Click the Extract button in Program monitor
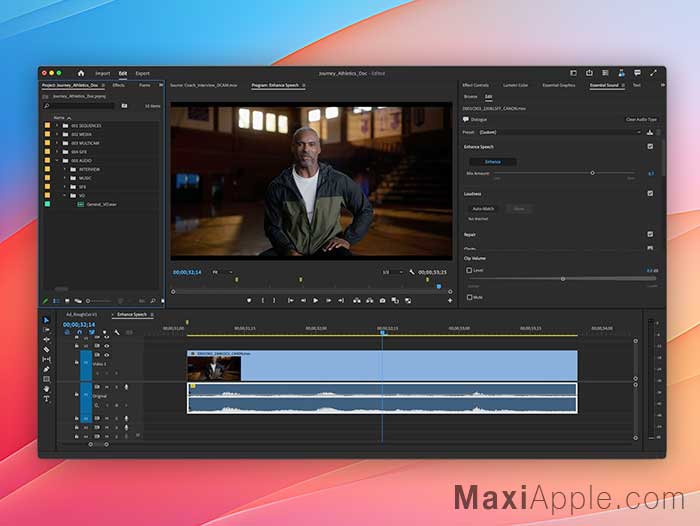Image resolution: width=700 pixels, height=526 pixels. point(370,301)
